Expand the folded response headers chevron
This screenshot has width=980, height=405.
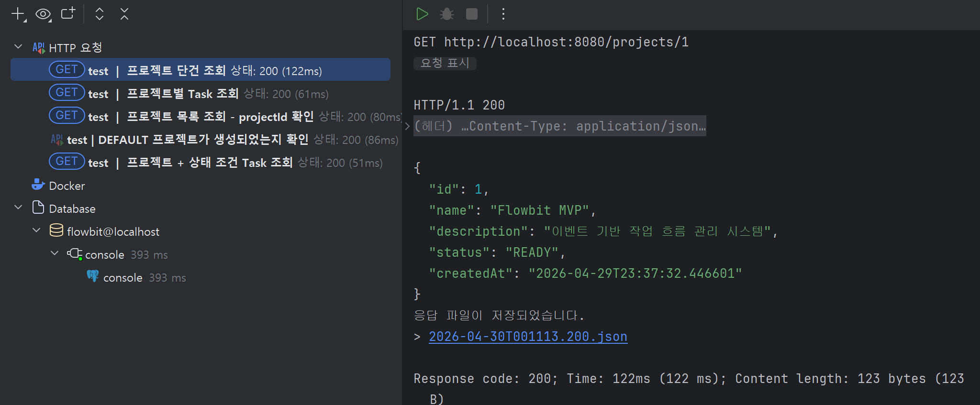click(408, 126)
